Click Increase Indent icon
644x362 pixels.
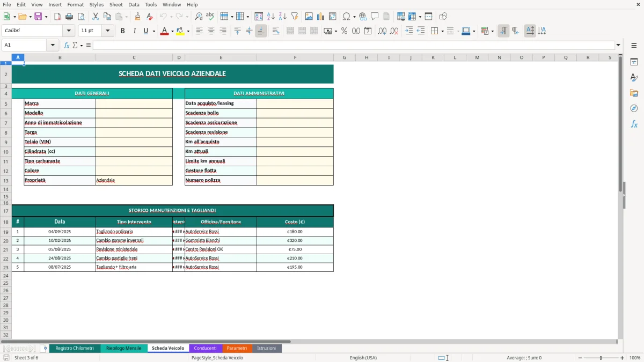coord(409,31)
